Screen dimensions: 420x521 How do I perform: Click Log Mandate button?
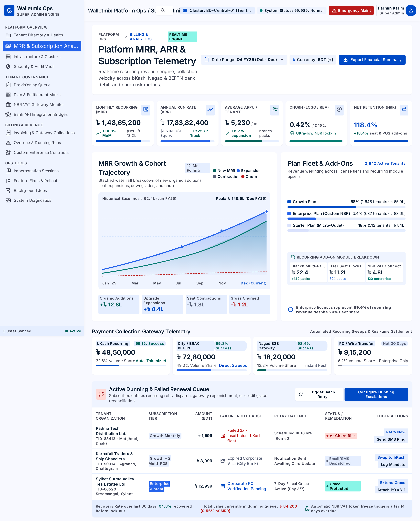[393, 465]
